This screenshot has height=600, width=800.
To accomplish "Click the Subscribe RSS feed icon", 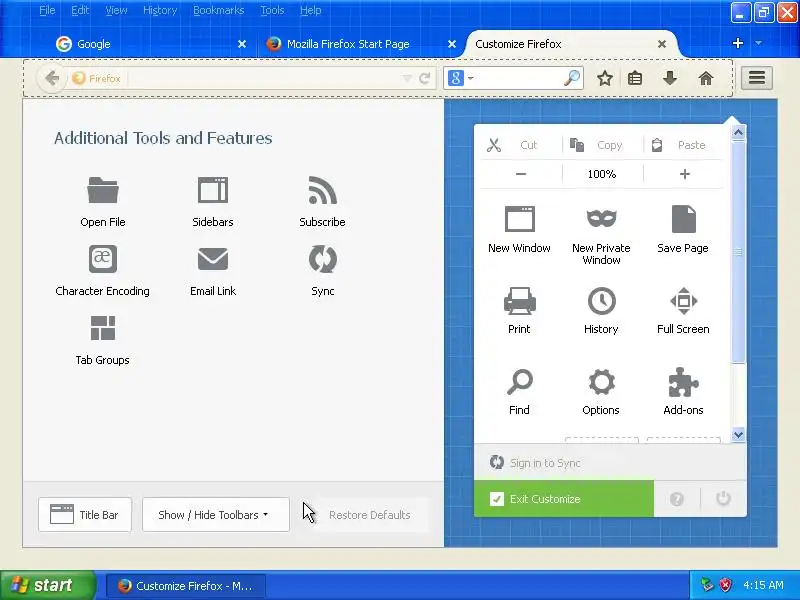I will coord(322,190).
